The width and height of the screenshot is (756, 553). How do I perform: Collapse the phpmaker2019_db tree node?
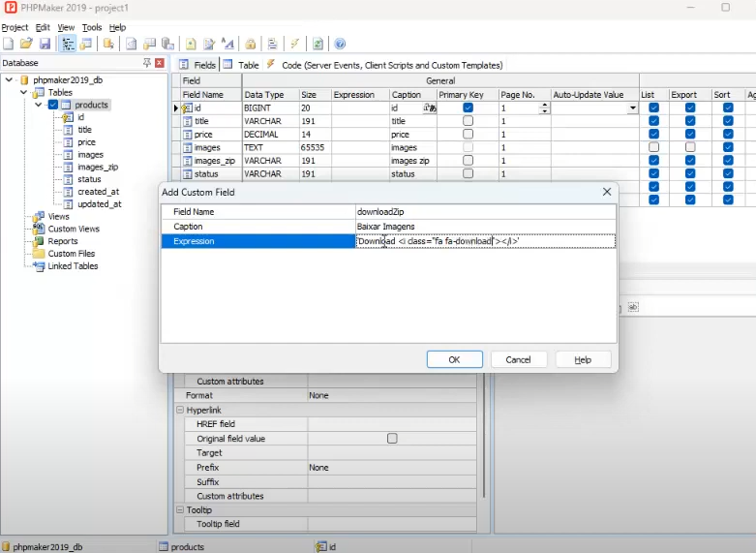pyautogui.click(x=9, y=79)
